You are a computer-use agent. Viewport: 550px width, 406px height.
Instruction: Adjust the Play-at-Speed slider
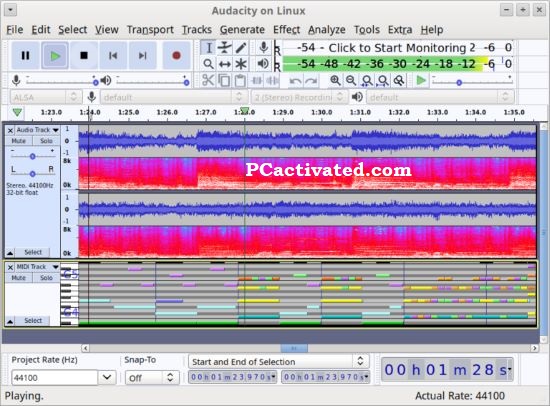[x=472, y=82]
